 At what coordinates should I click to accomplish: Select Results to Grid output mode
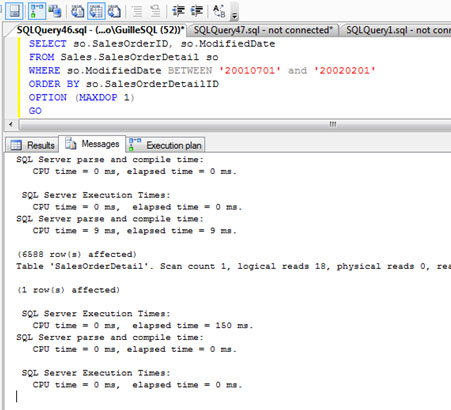click(96, 11)
